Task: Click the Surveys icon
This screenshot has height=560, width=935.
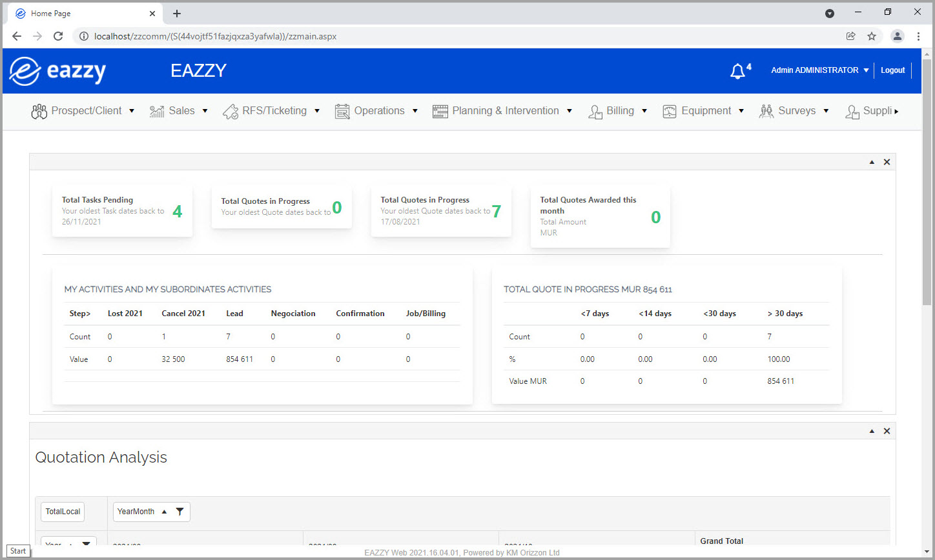Action: coord(766,112)
